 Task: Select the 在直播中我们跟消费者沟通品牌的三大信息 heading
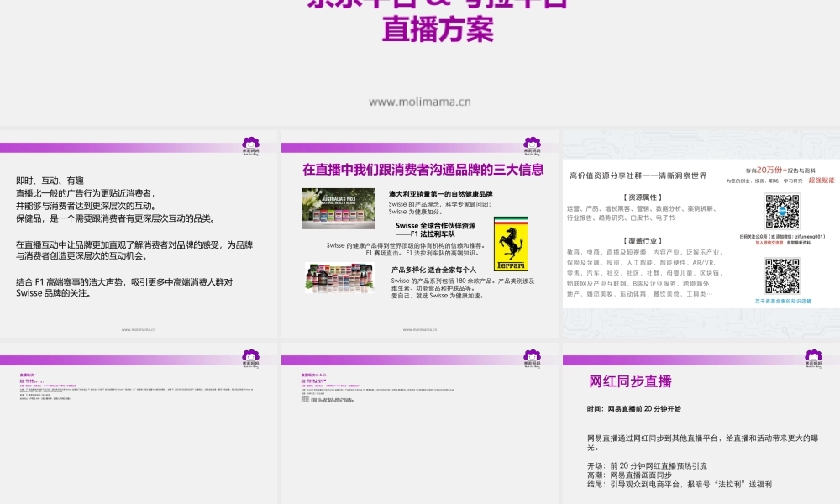point(423,170)
